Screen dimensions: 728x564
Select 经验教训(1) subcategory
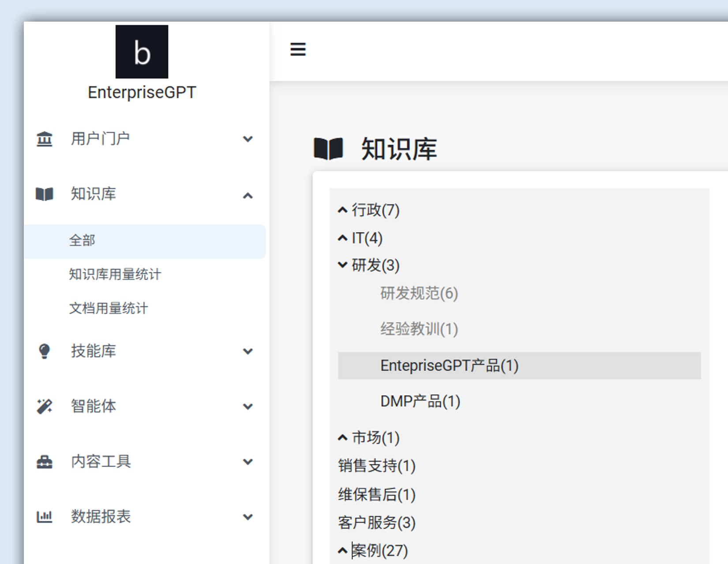(x=419, y=329)
